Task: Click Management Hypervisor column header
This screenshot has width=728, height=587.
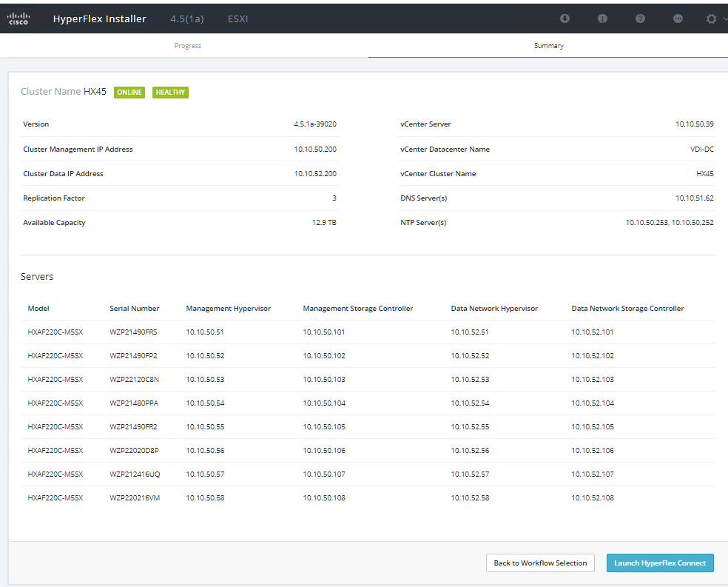Action: click(x=229, y=309)
